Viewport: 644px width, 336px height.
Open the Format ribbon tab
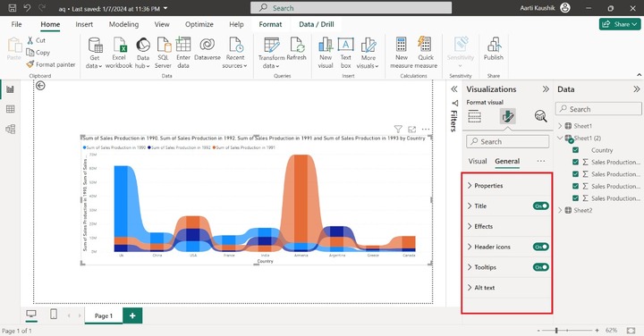point(270,24)
